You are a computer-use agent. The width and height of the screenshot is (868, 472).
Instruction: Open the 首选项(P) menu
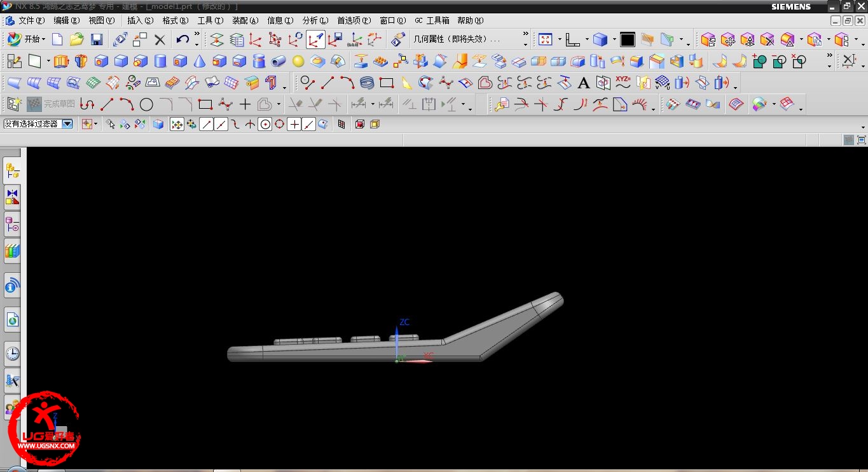[354, 20]
